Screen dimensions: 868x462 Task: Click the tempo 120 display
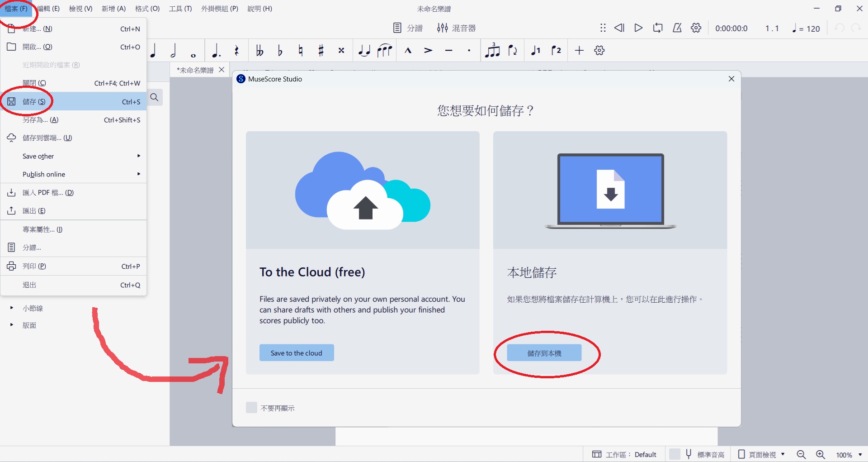[x=806, y=29]
